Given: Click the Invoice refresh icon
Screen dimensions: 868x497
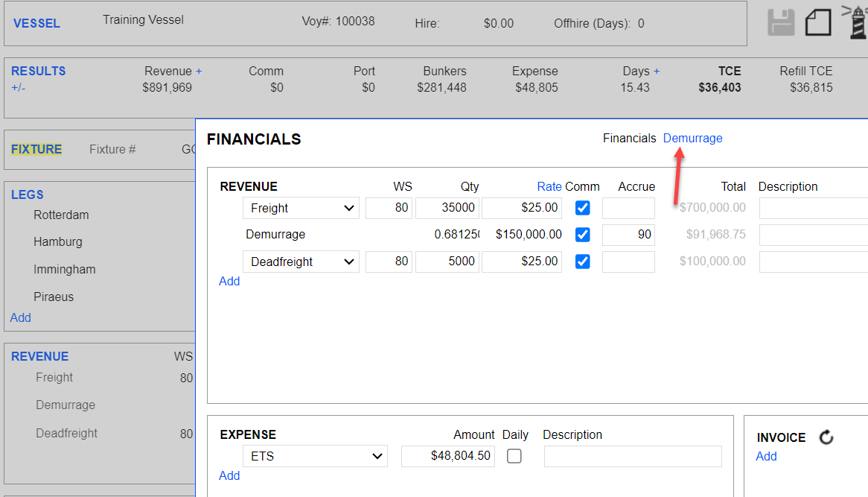Looking at the screenshot, I should click(x=826, y=438).
